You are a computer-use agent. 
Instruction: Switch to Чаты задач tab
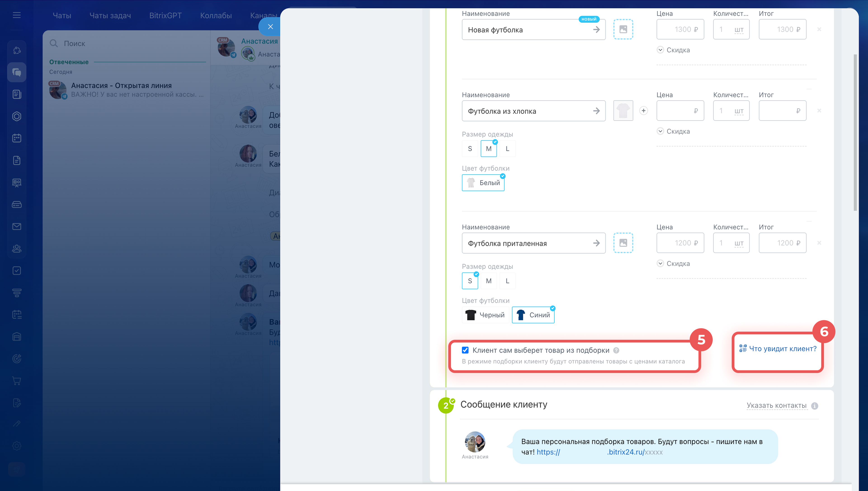tap(110, 16)
